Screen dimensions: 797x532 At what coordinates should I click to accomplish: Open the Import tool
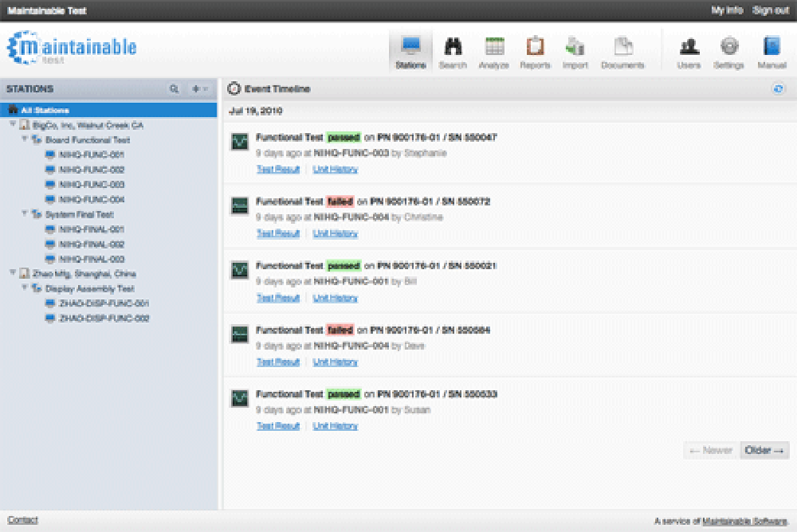[x=575, y=53]
